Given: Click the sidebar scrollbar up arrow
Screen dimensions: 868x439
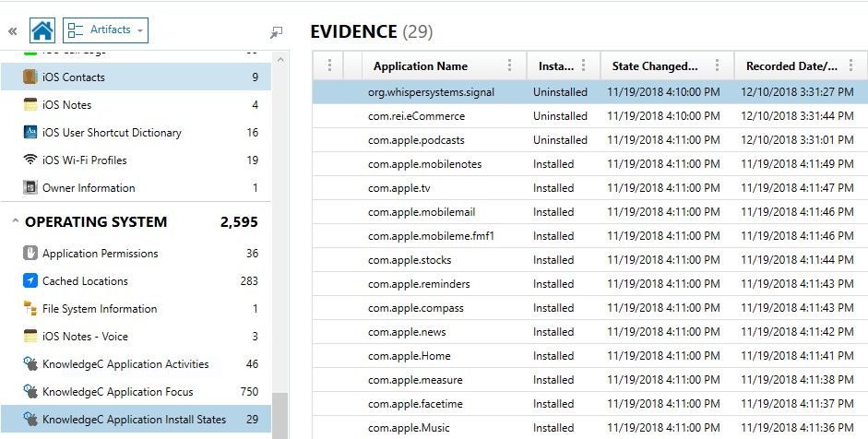Looking at the screenshot, I should click(x=280, y=59).
